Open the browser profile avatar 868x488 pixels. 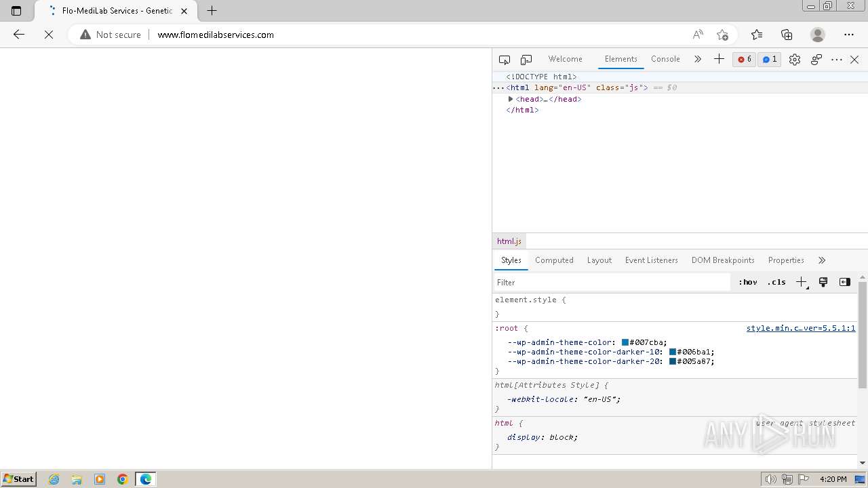click(818, 35)
